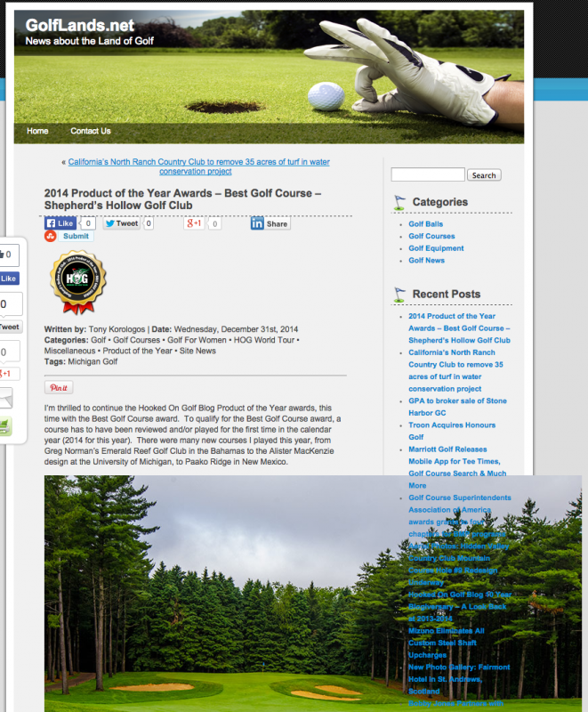Click the article title heading
The height and width of the screenshot is (712, 588).
pos(182,198)
